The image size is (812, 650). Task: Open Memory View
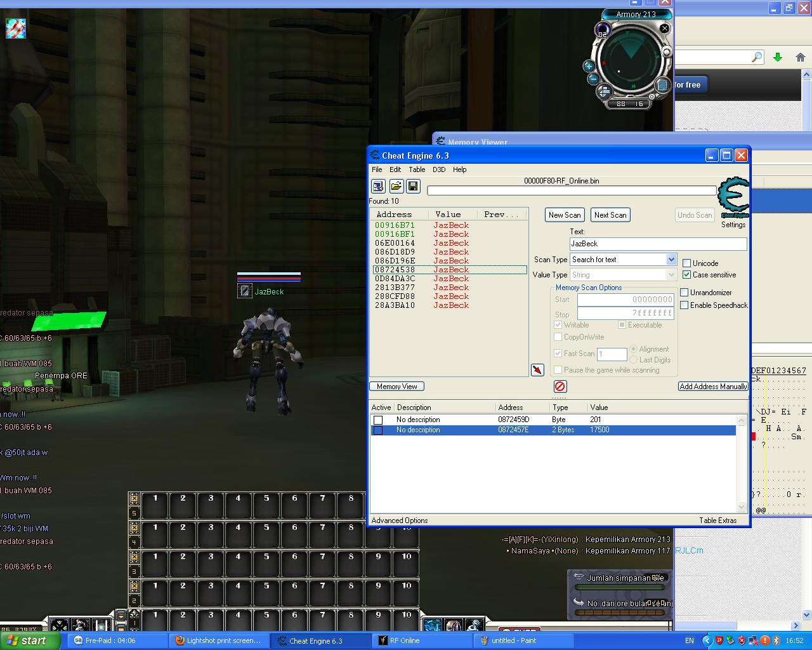coord(397,387)
